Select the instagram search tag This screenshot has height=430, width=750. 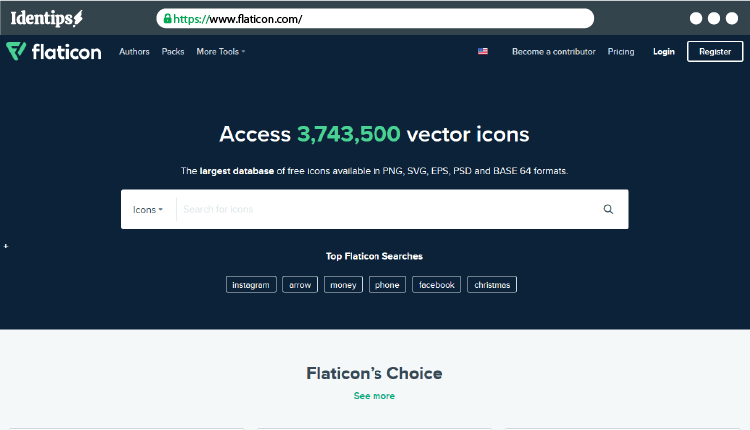(251, 285)
